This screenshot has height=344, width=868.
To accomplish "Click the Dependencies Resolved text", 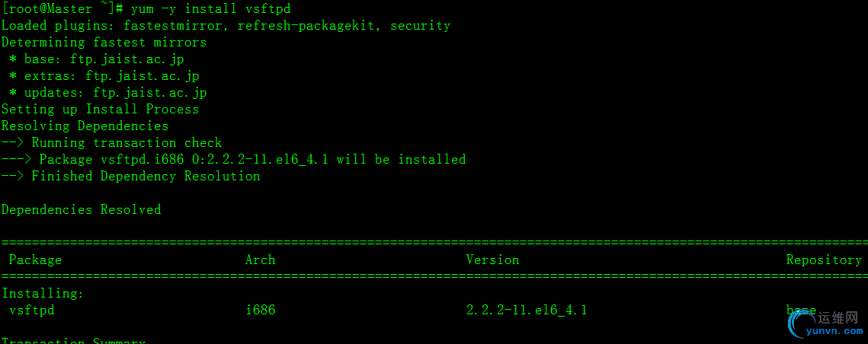I will pyautogui.click(x=82, y=209).
